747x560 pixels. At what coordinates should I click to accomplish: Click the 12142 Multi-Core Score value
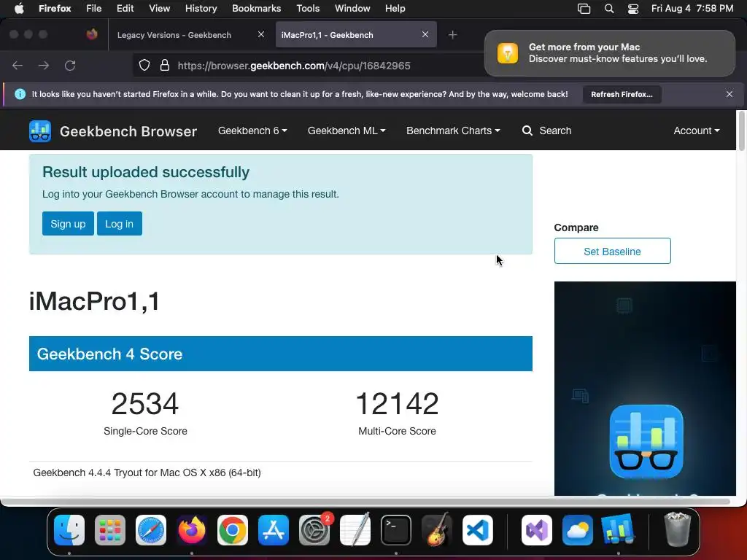[x=397, y=403]
